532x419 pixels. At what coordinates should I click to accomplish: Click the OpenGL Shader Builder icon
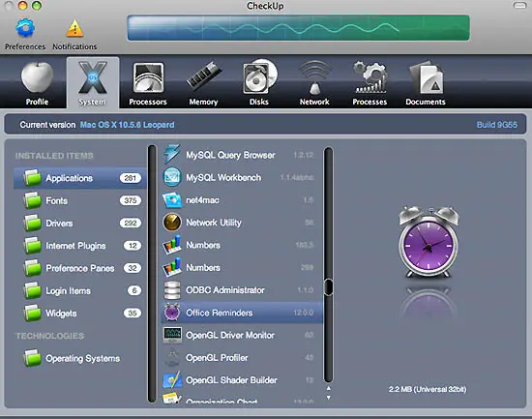(x=172, y=380)
